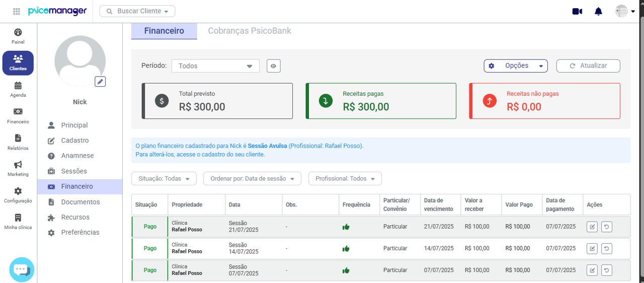
Task: Open Clientes section in sidebar
Action: (18, 63)
